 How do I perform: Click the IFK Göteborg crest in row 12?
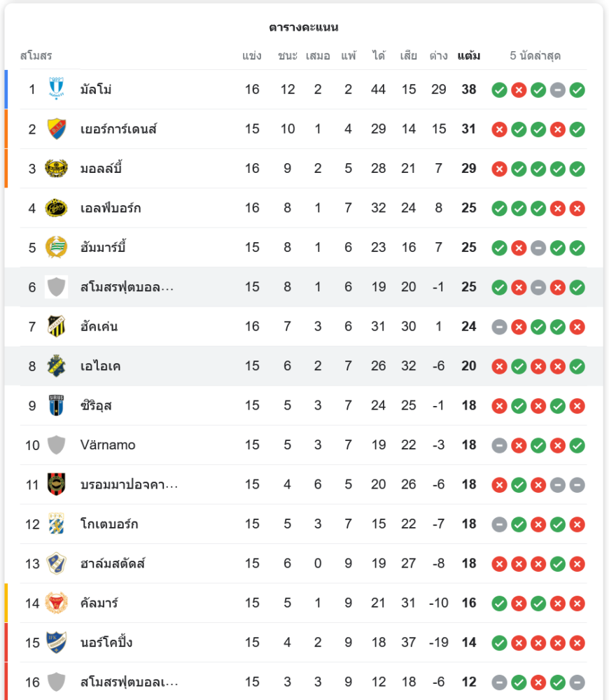point(56,524)
